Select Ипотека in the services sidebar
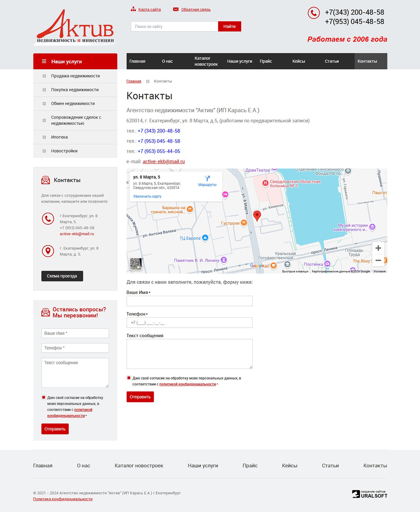 click(x=59, y=137)
